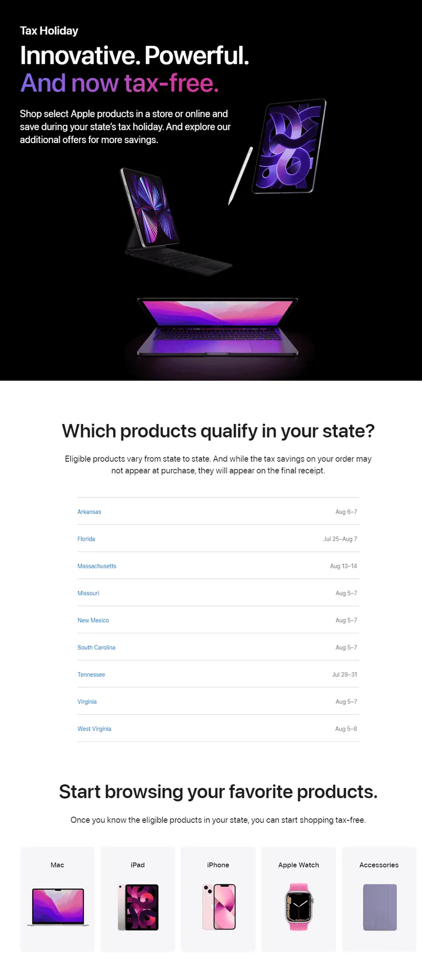Open the Arkansas tax holiday link
Viewport: 422px width, 980px height.
click(89, 512)
